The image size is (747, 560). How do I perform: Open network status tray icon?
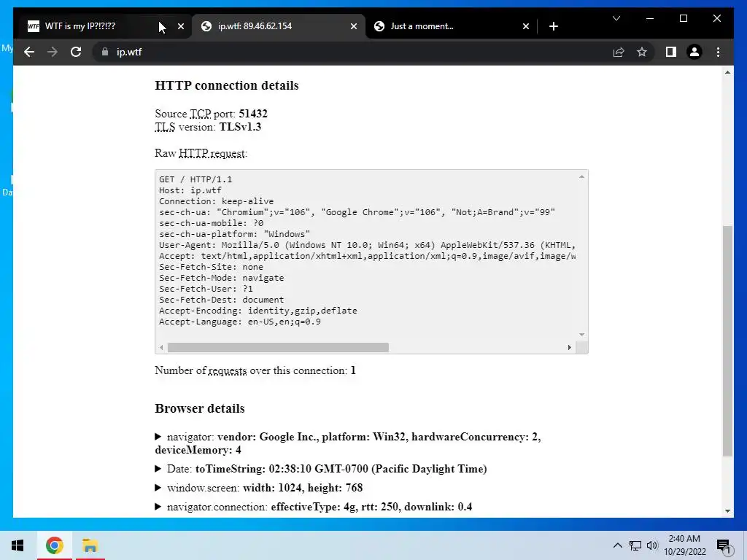(x=635, y=545)
